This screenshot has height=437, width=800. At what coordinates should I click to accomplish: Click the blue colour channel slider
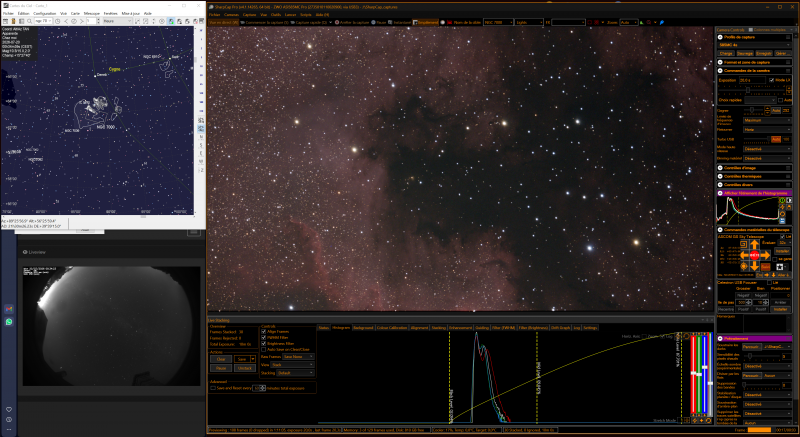705,374
